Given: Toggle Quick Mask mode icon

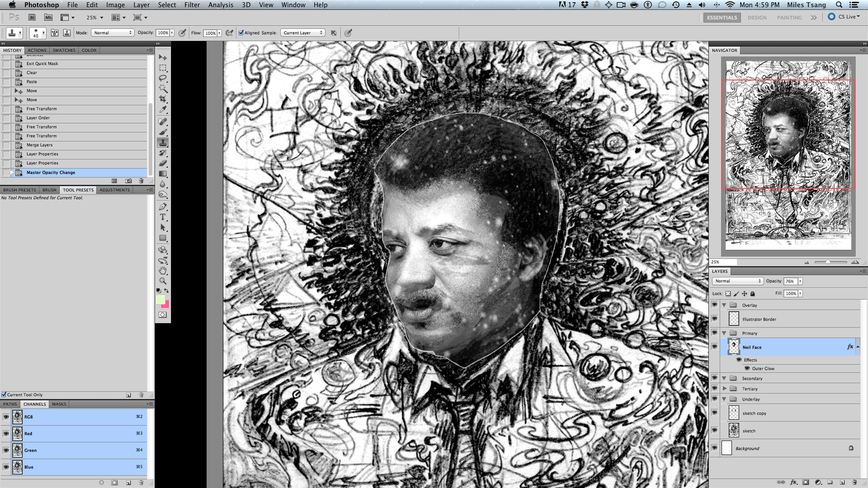Looking at the screenshot, I should (x=163, y=315).
